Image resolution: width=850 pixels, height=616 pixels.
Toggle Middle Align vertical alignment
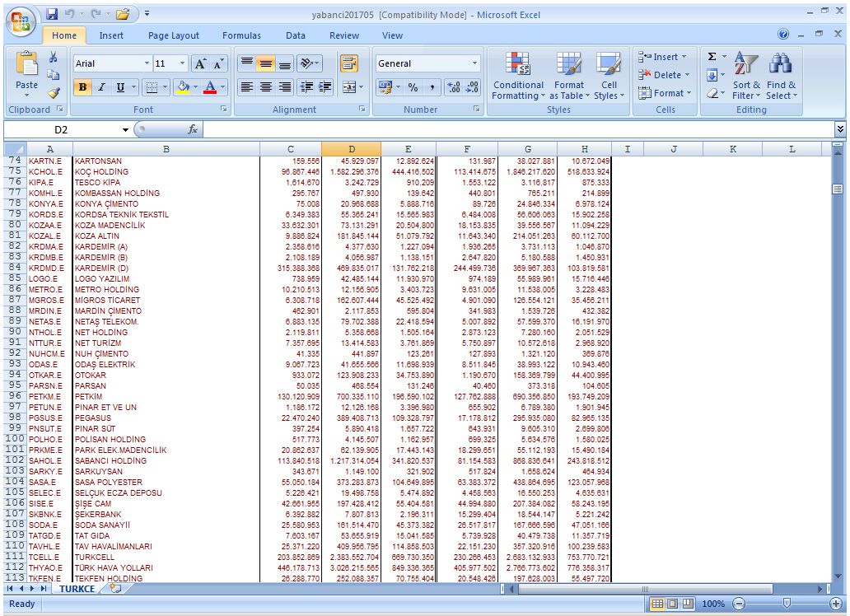click(265, 63)
